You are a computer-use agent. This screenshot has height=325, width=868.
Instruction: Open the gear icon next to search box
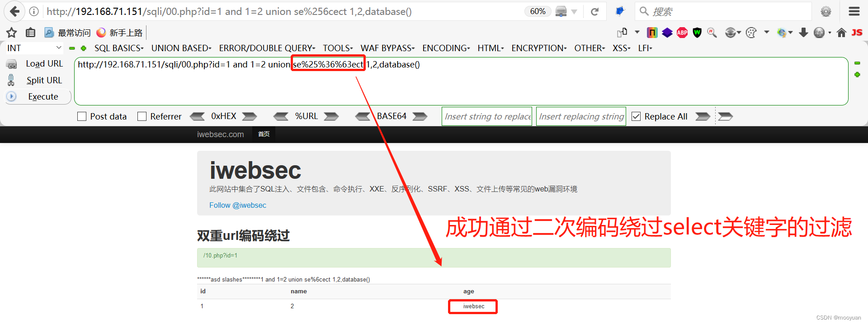pos(826,12)
